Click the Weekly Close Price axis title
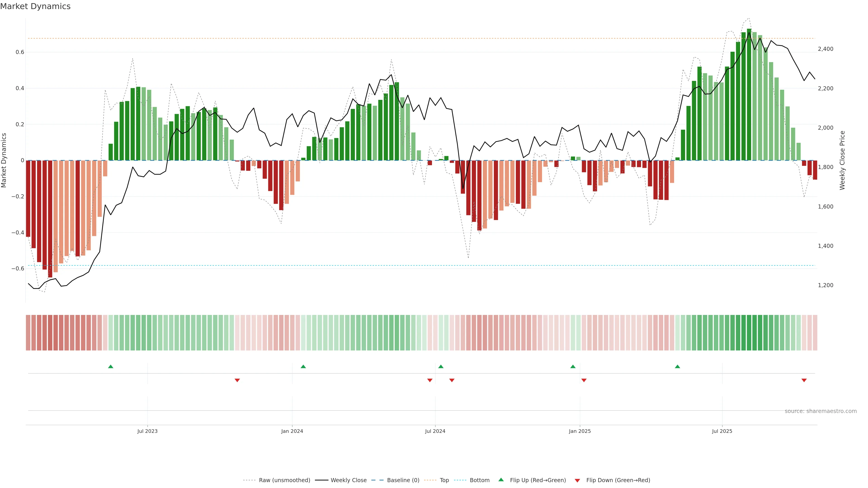868x488 pixels. pos(842,160)
